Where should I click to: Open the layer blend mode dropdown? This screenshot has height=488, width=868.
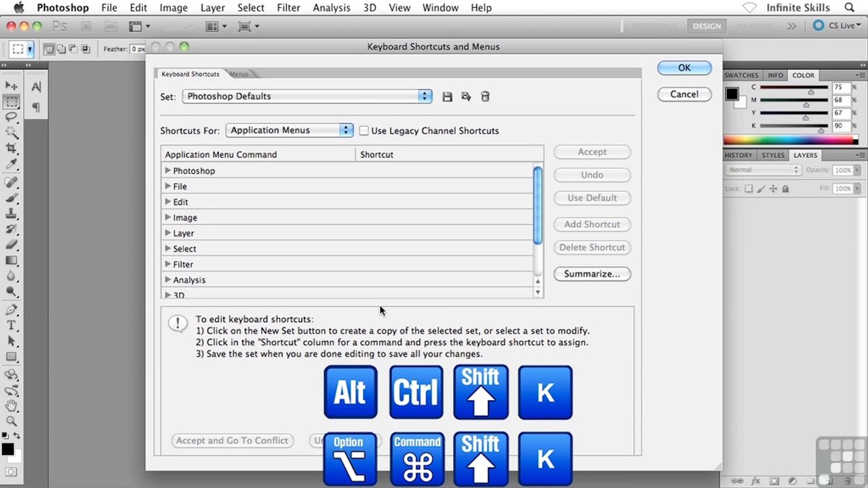[764, 170]
